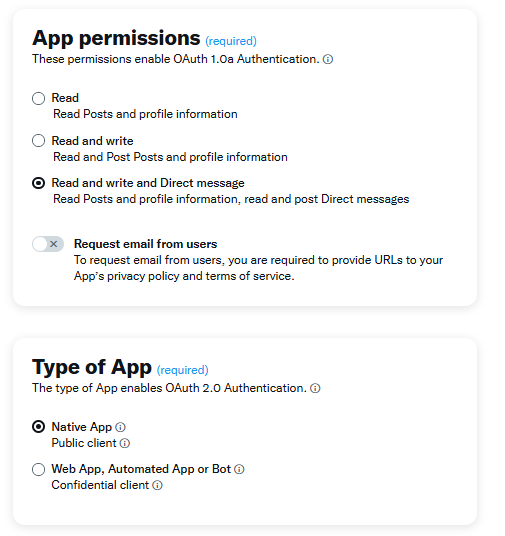The image size is (505, 536).
Task: Click the blue (required) text beside App permissions
Action: (x=231, y=41)
